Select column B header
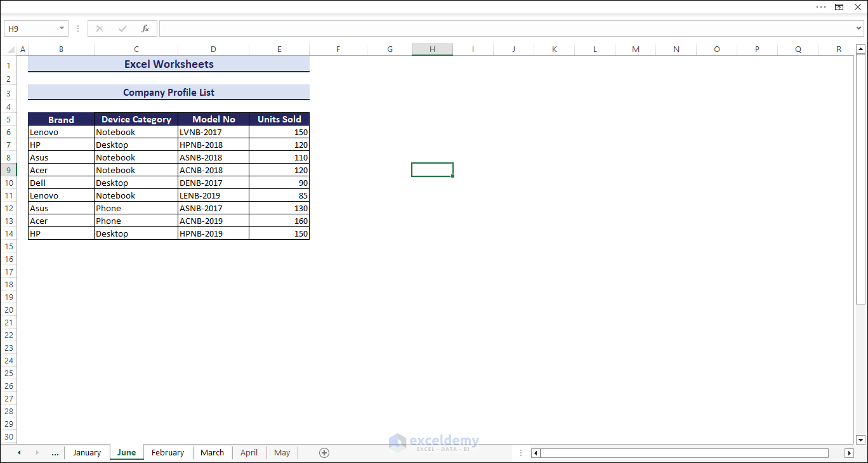This screenshot has width=868, height=463. point(61,49)
